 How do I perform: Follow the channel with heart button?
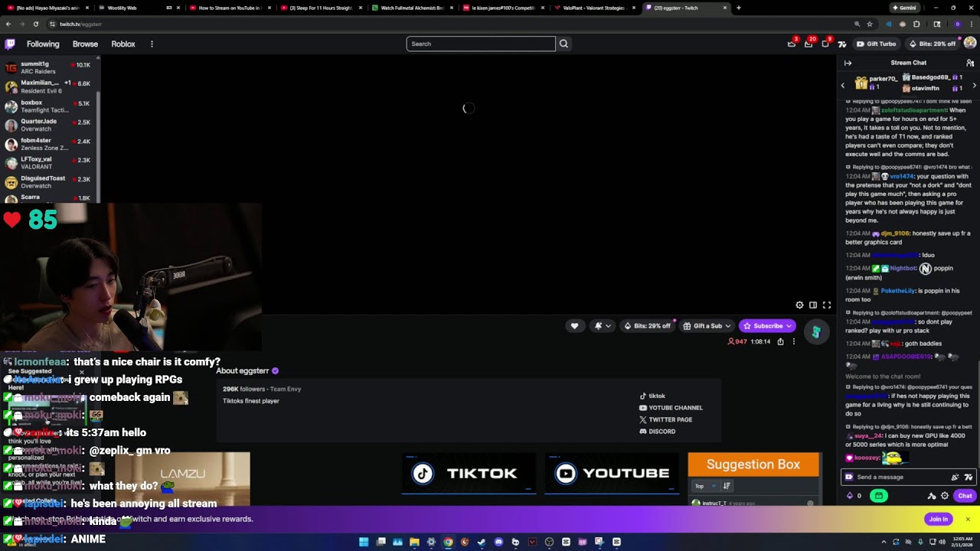[574, 326]
